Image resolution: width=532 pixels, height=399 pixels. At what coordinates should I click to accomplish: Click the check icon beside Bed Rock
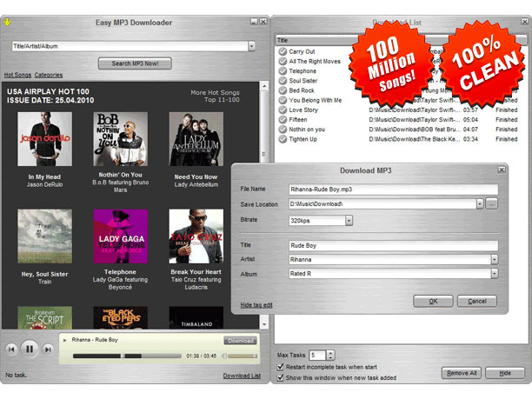283,90
